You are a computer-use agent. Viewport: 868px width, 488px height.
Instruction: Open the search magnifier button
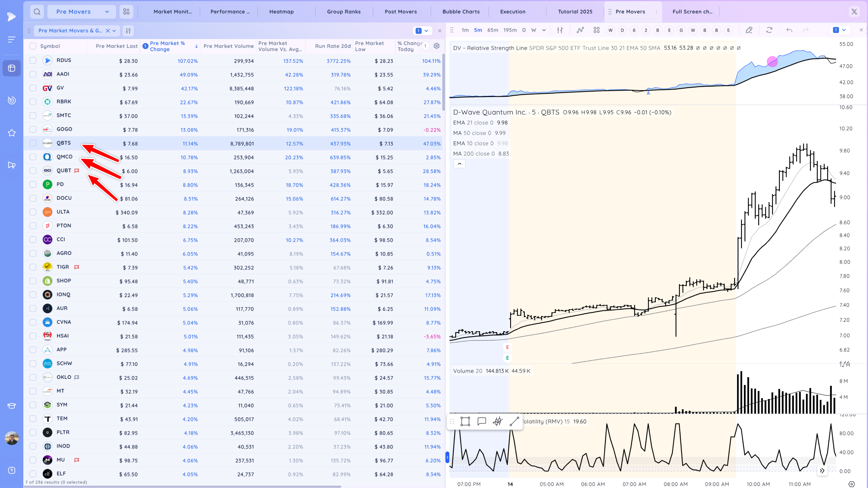[x=37, y=12]
